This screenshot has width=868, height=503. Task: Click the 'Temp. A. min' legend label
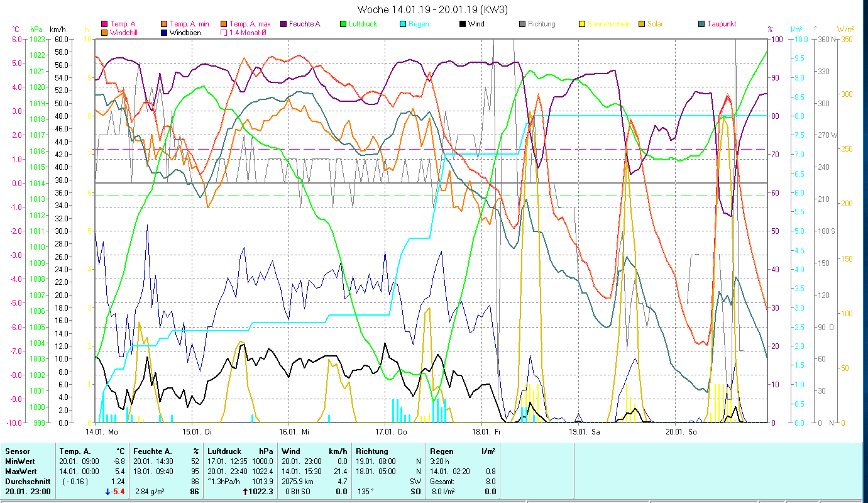coord(190,24)
